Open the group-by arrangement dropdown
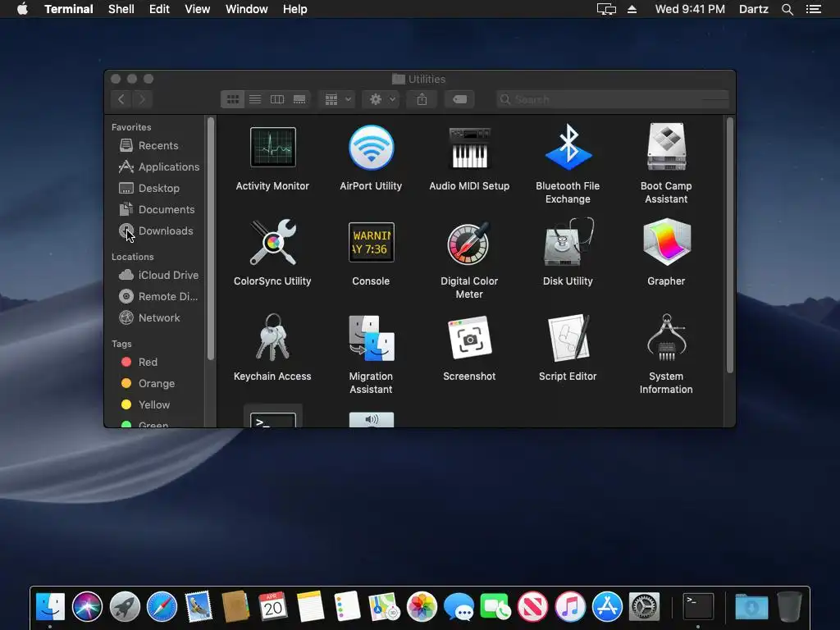 337,99
